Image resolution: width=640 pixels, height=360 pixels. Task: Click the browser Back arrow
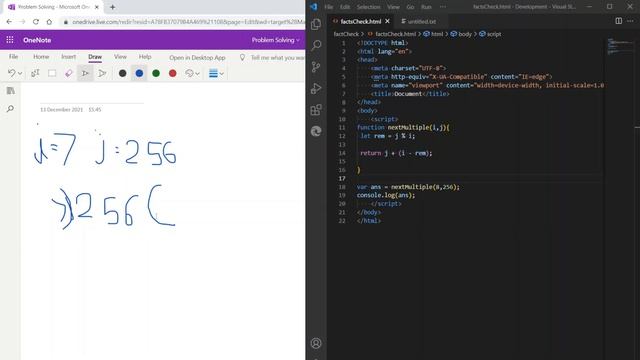pyautogui.click(x=9, y=22)
